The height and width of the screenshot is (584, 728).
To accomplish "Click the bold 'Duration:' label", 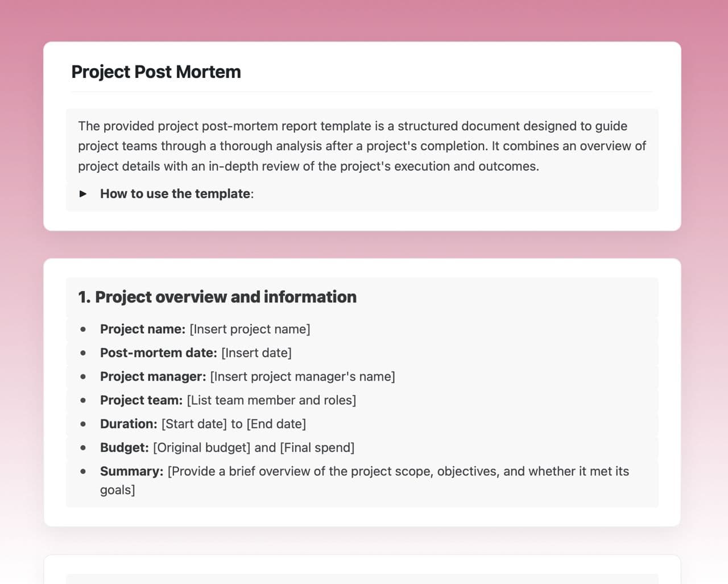I will (129, 424).
